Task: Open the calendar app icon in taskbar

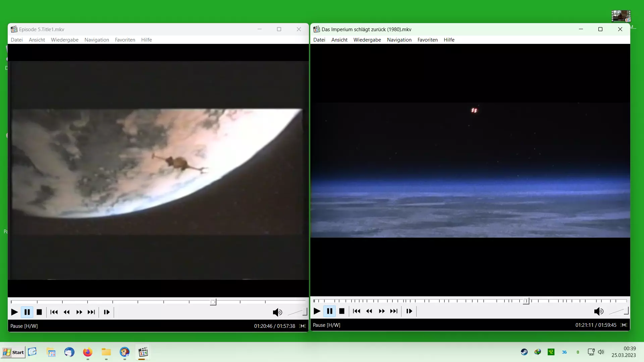Action: pyautogui.click(x=51, y=352)
